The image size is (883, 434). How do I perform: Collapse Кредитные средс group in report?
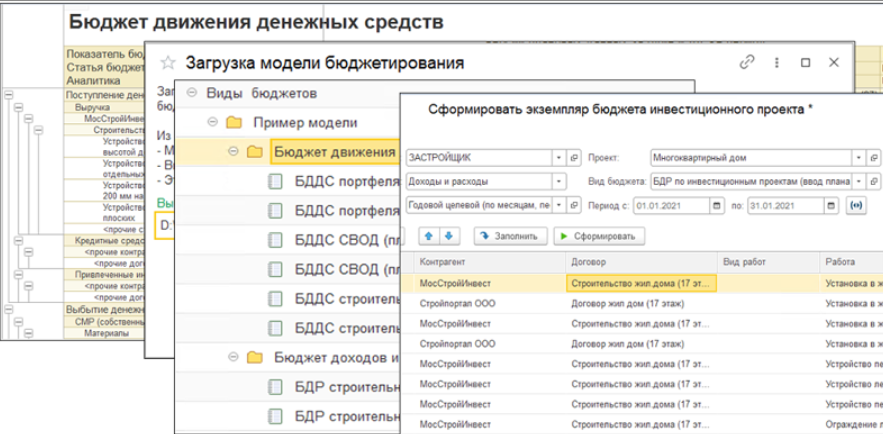point(19,240)
